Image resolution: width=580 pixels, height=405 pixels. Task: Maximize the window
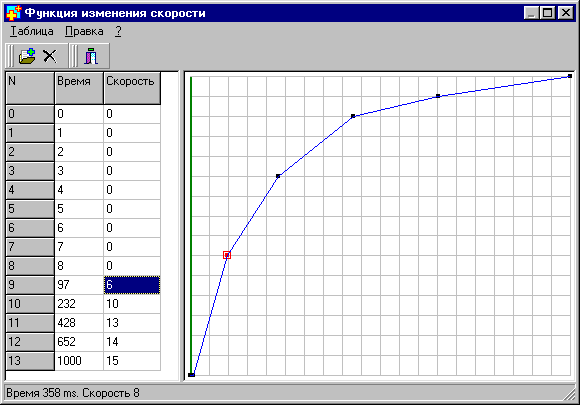pyautogui.click(x=548, y=13)
